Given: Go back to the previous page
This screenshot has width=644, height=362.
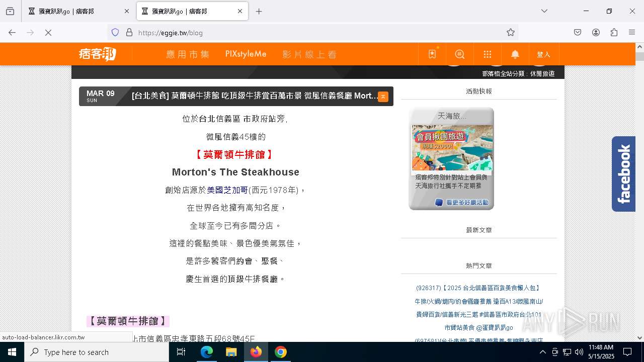Looking at the screenshot, I should point(12,32).
